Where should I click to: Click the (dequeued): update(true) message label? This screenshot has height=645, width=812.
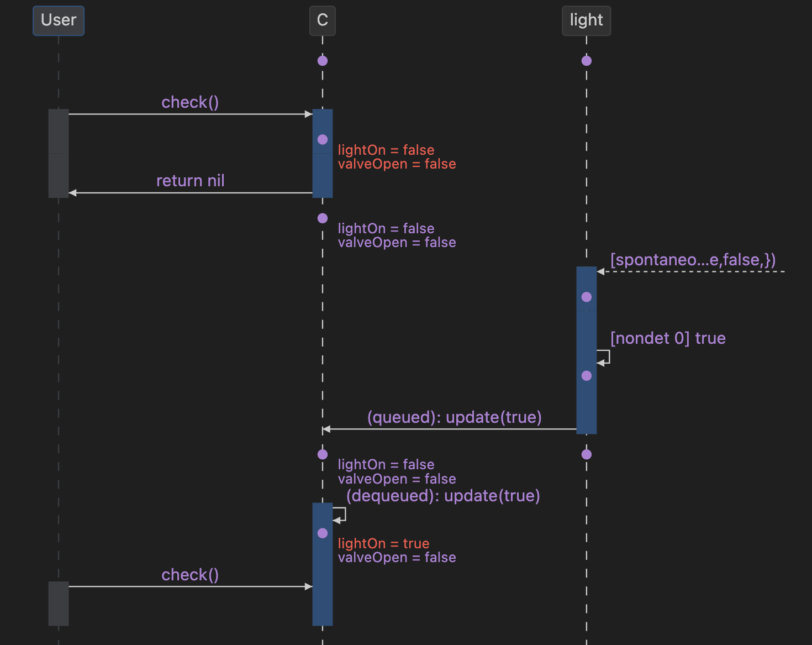coord(443,496)
